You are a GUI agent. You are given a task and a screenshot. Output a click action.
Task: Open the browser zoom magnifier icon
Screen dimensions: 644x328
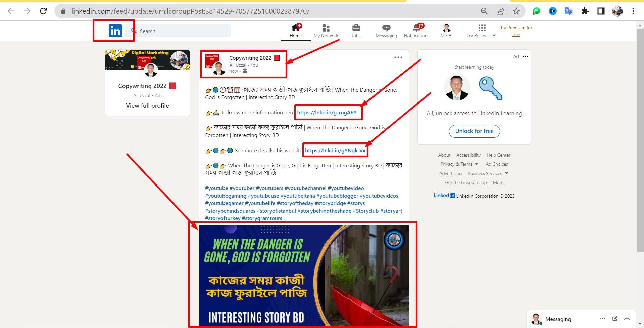484,11
